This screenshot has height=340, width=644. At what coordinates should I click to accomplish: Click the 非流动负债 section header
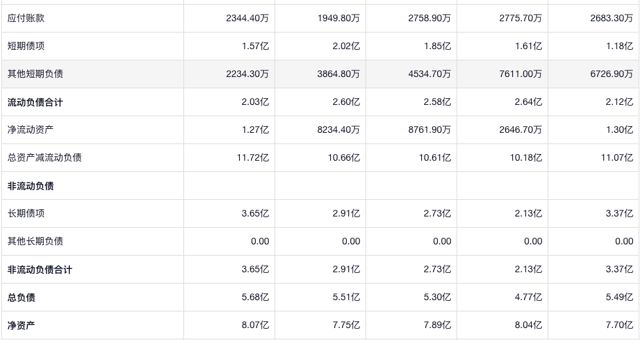pos(31,186)
